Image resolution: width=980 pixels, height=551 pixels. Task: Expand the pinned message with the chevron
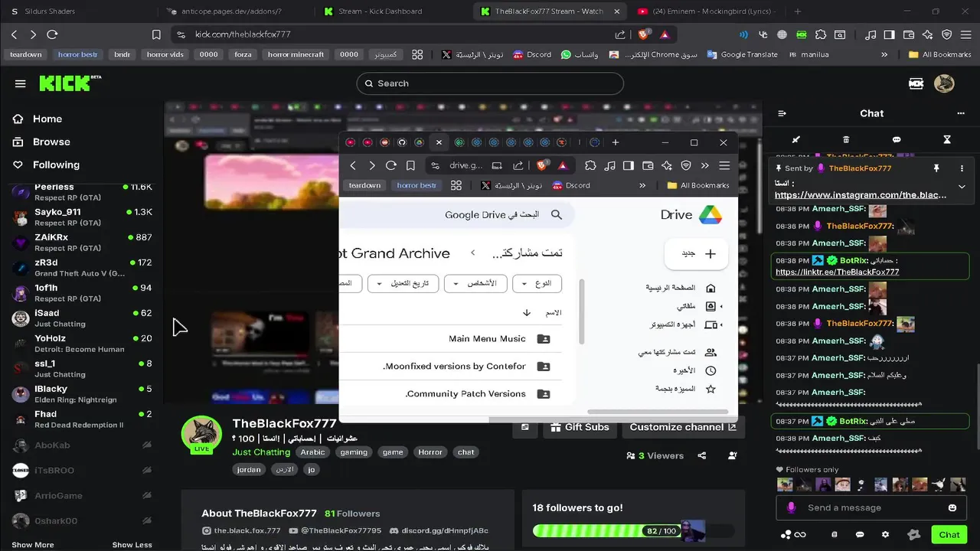coord(962,186)
